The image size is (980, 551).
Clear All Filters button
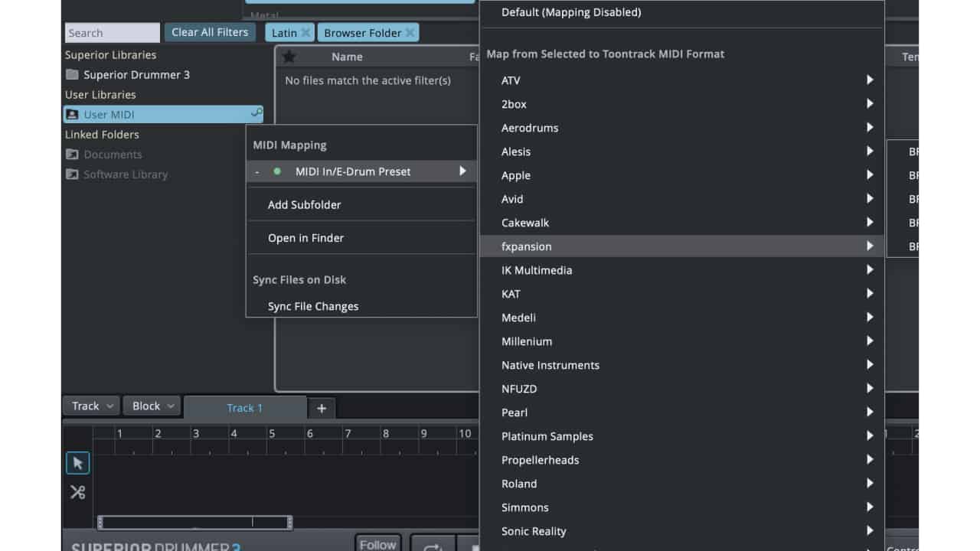coord(210,32)
